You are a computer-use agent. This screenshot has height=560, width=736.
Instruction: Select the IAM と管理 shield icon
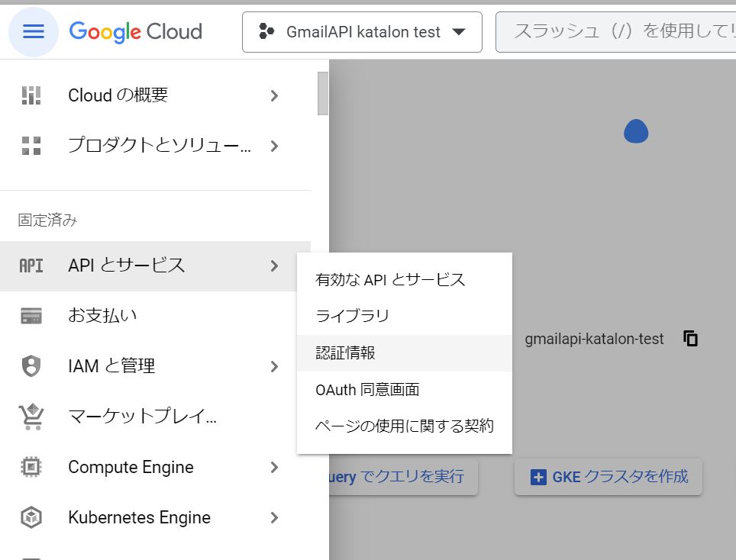[x=31, y=366]
